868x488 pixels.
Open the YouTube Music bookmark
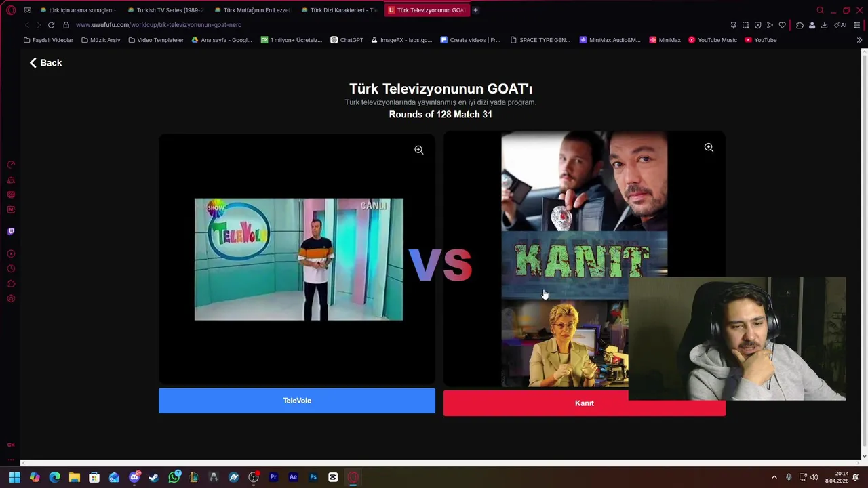(713, 40)
